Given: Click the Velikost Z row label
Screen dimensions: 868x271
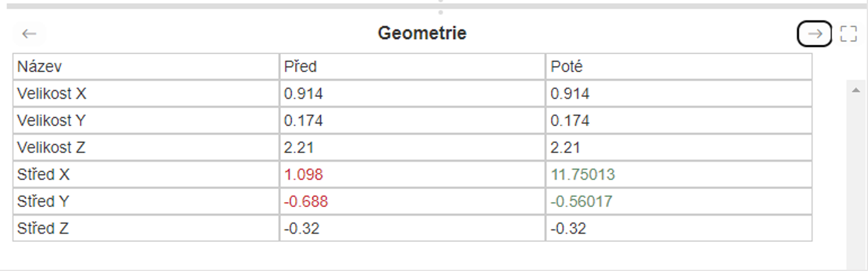Looking at the screenshot, I should pos(51,148).
